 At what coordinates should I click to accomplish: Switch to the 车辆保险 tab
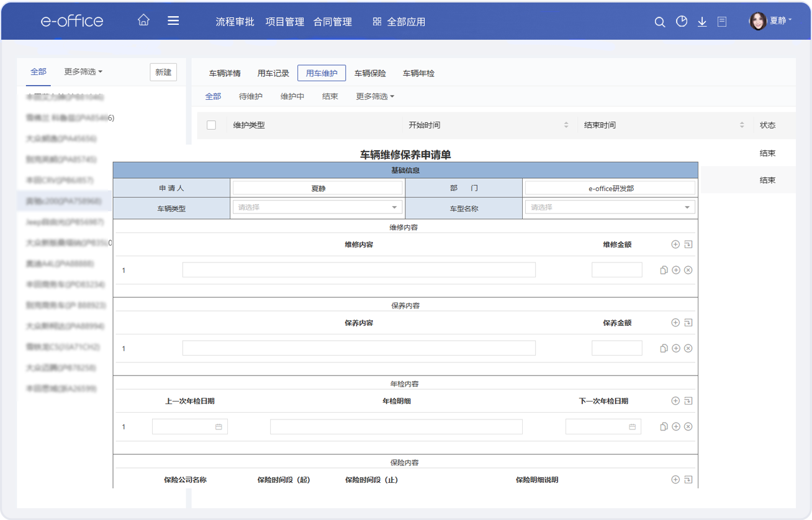point(370,73)
